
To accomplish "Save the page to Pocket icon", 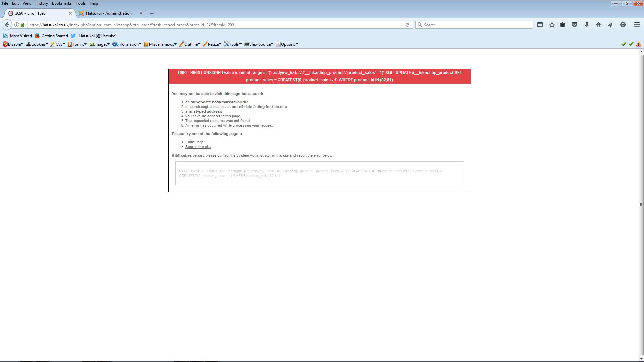I will [x=575, y=25].
